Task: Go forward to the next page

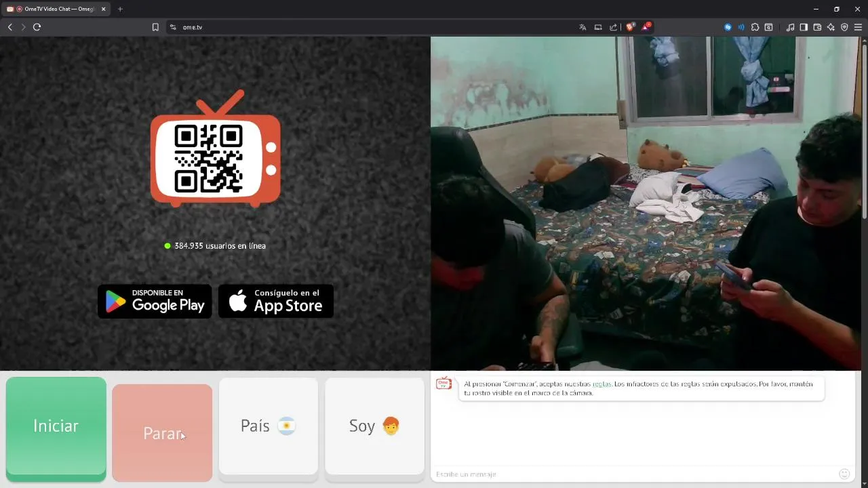Action: pos(23,27)
